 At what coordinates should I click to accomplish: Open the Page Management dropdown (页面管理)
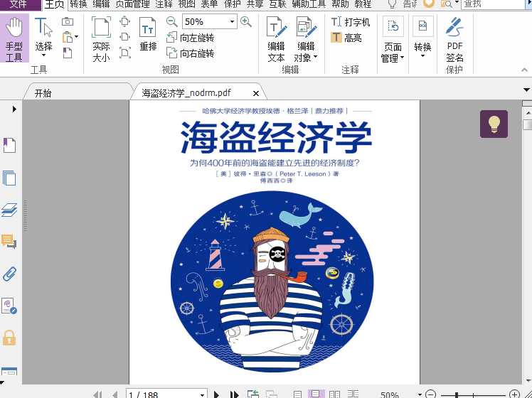click(393, 39)
